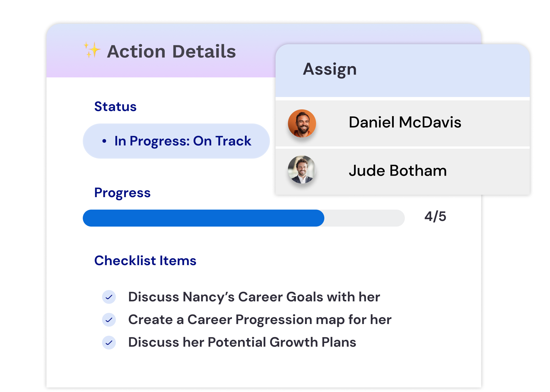The image size is (550, 392).
Task: Toggle the Discuss her Potential Growth Plans checkmark
Action: [109, 343]
